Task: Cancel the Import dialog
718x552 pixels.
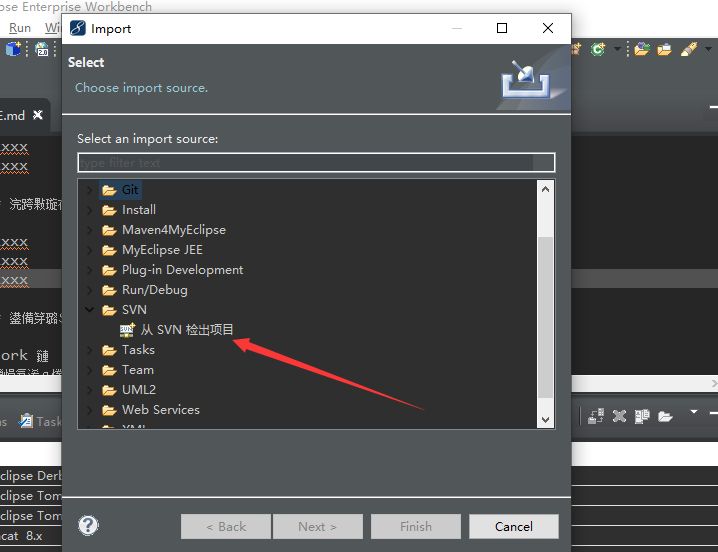Action: 514,526
